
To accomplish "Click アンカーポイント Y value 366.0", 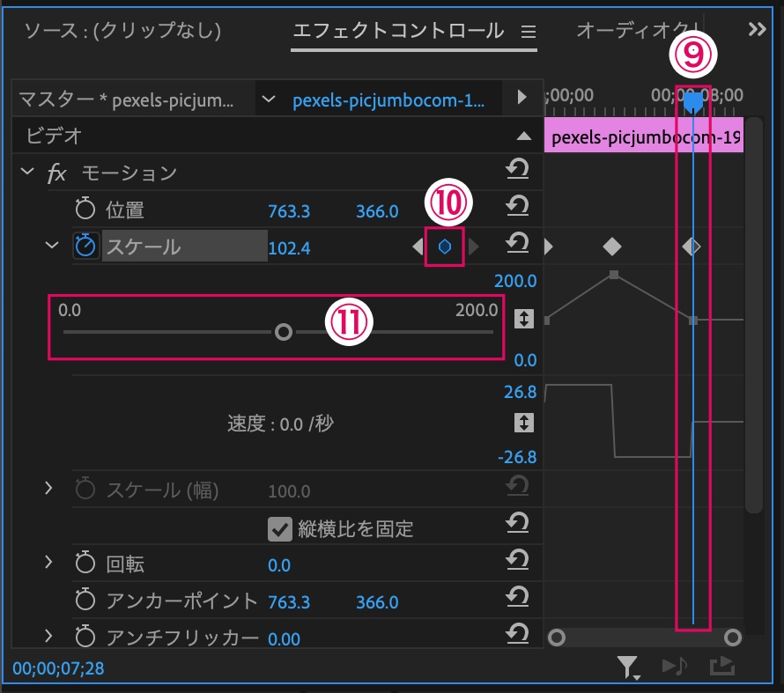I will [x=377, y=602].
